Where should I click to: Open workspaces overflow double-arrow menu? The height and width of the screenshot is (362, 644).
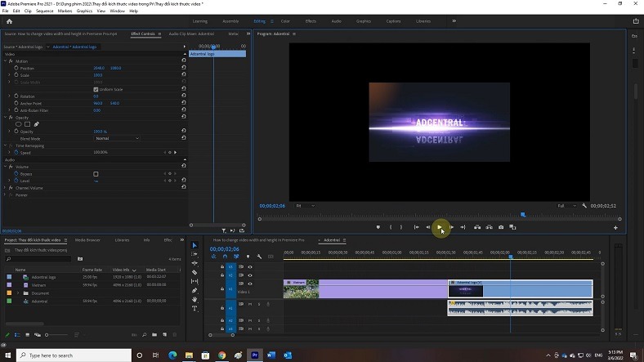point(454,21)
